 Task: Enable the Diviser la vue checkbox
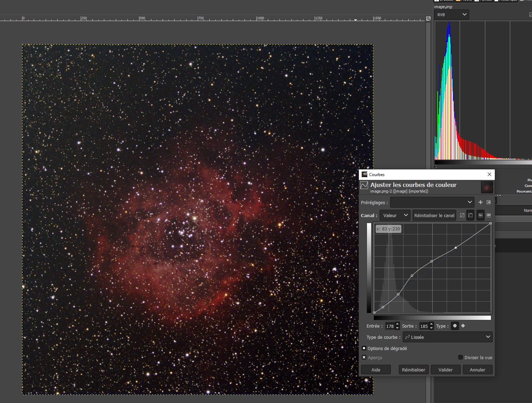point(460,357)
